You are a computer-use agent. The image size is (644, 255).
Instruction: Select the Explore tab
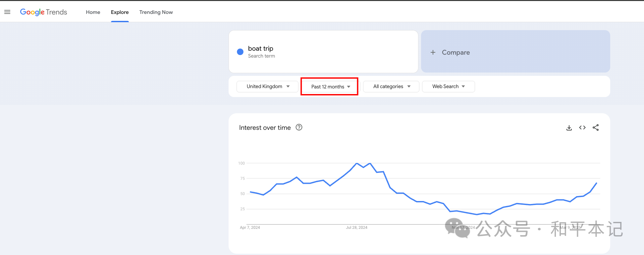[120, 12]
